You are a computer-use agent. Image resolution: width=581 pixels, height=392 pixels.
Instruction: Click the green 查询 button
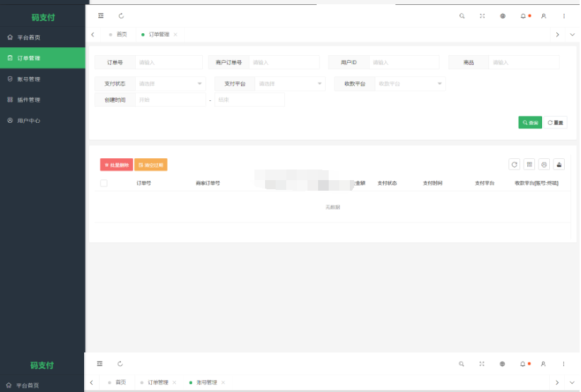point(530,122)
